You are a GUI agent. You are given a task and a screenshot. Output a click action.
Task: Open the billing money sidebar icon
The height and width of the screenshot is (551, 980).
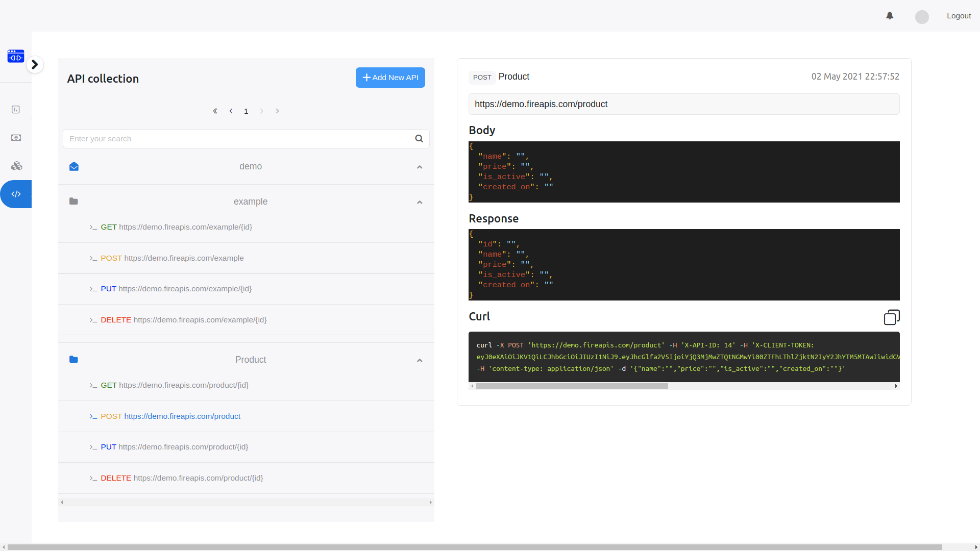tap(16, 138)
